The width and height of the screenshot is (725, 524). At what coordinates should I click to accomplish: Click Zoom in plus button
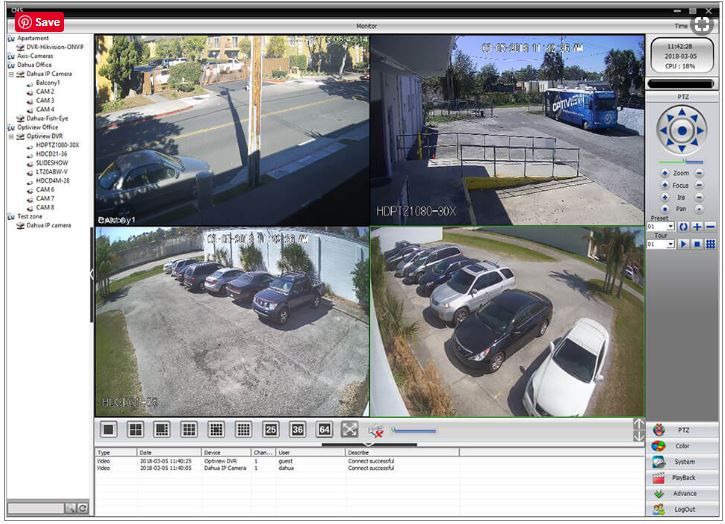[665, 173]
